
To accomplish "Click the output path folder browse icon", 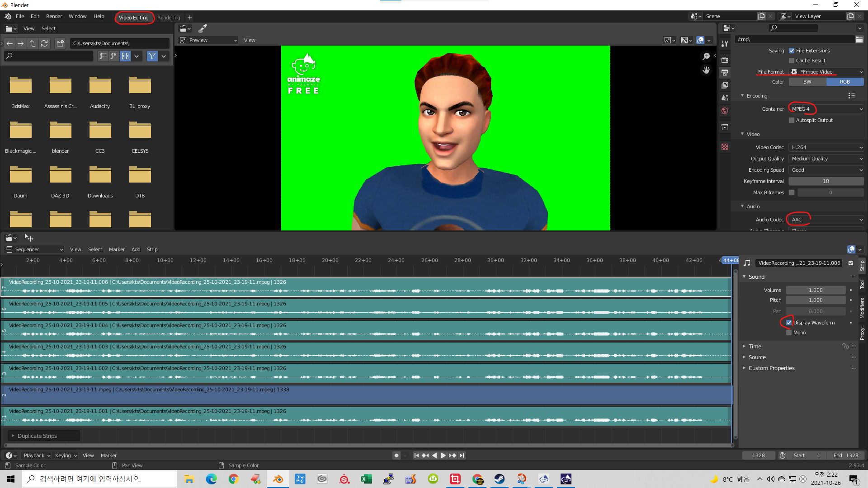I will (859, 40).
